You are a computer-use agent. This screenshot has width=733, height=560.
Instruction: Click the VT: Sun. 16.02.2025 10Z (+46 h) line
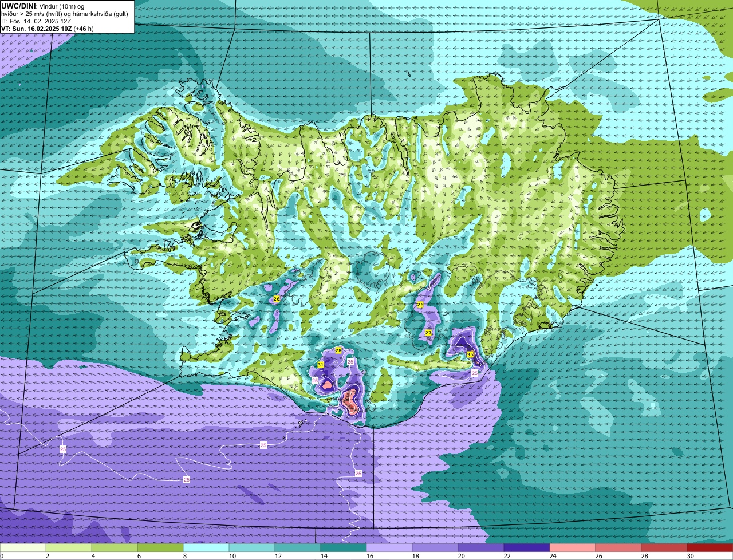pyautogui.click(x=48, y=29)
